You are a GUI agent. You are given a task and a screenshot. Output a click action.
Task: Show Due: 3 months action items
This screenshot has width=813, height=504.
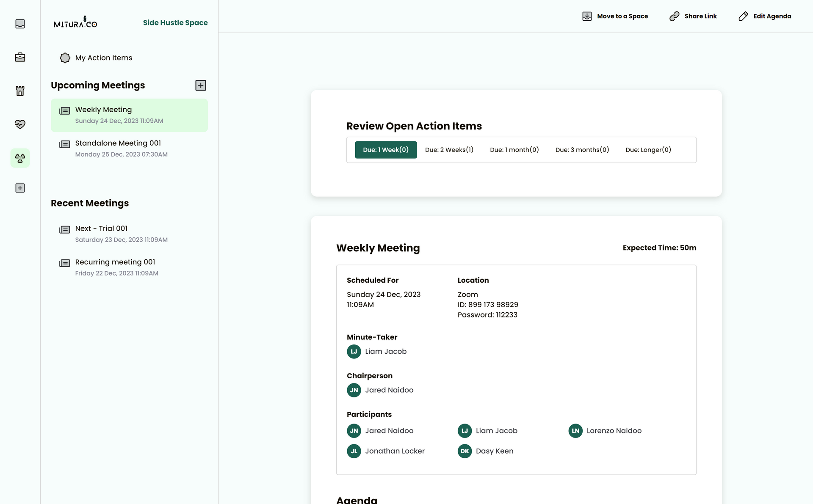582,150
